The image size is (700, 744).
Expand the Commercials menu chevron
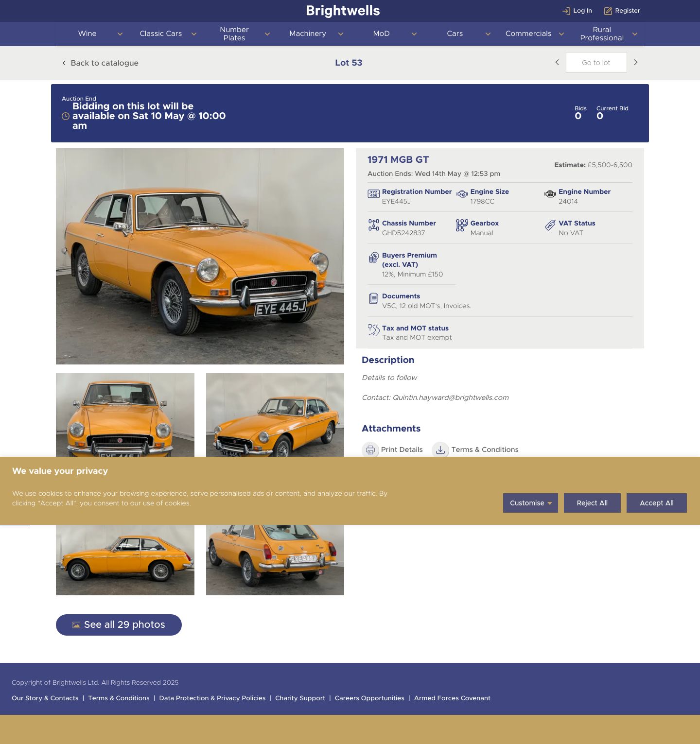pos(561,34)
